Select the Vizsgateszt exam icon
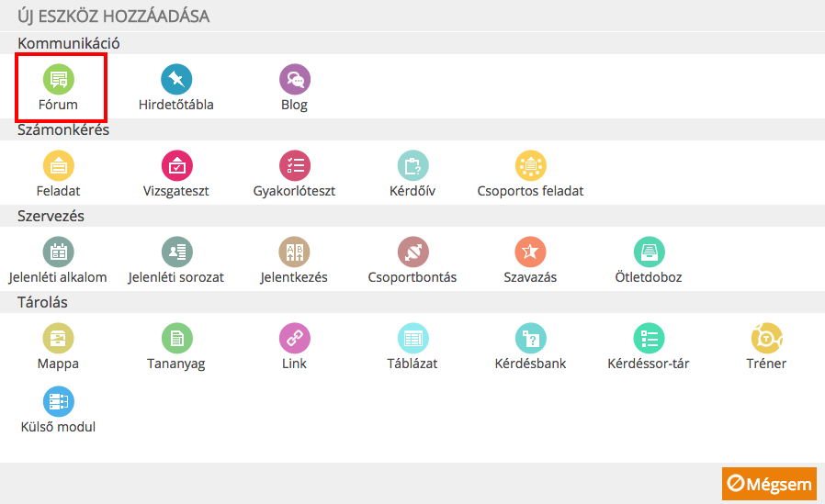825x504 pixels. (176, 165)
